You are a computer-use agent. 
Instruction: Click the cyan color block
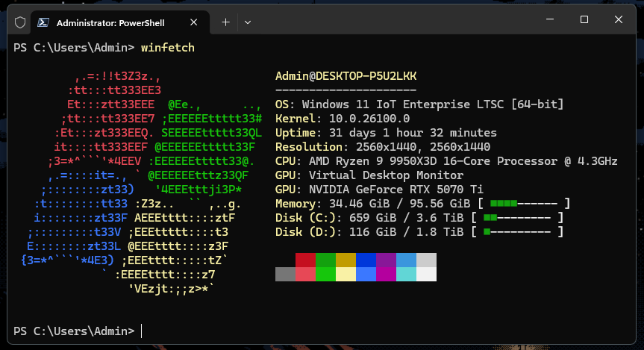406,275
